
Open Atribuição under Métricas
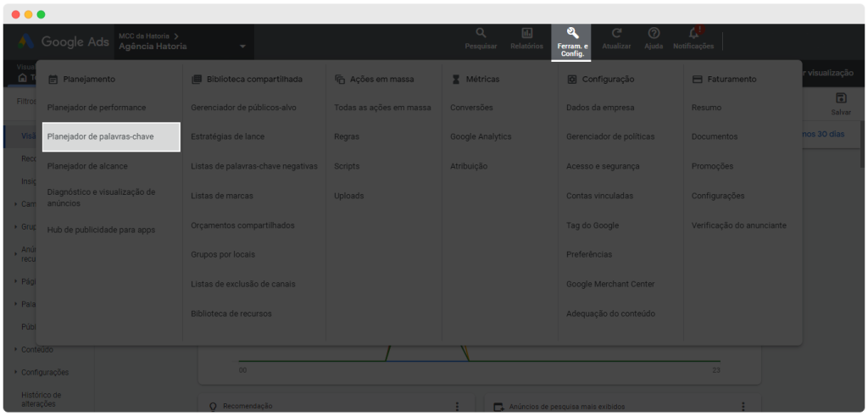click(469, 166)
